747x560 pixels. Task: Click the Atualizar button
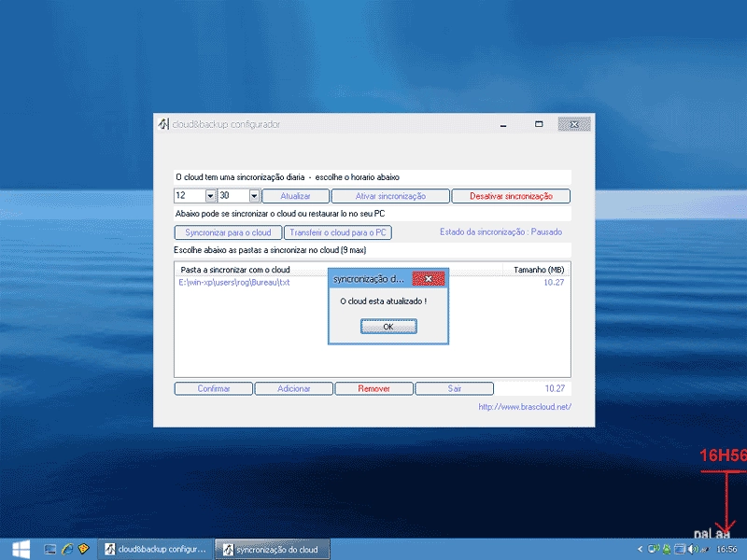tap(295, 196)
